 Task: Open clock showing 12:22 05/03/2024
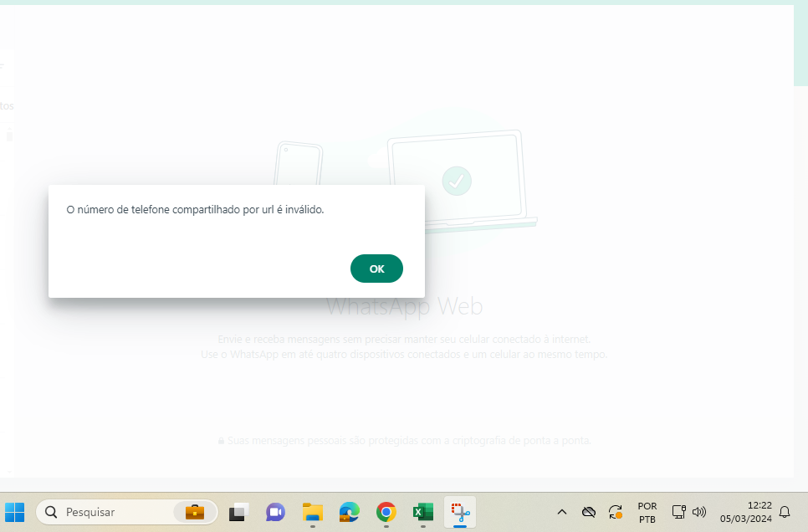[x=745, y=512]
